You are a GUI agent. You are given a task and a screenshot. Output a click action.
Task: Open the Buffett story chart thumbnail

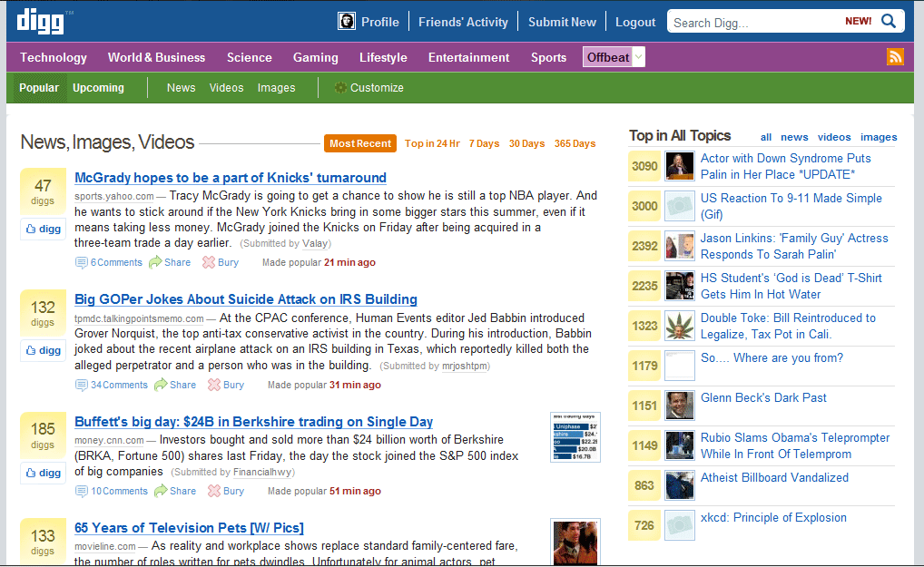(x=575, y=437)
